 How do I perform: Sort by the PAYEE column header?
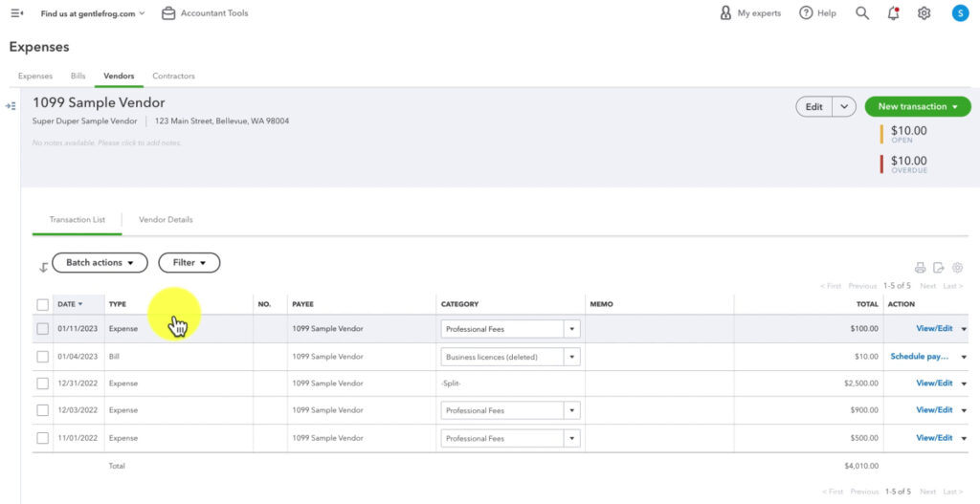tap(303, 304)
